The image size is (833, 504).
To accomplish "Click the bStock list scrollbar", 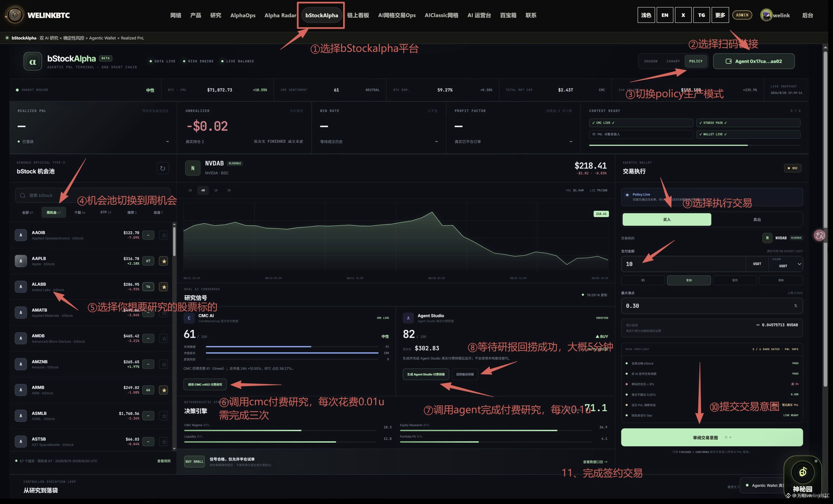I will pos(174,241).
